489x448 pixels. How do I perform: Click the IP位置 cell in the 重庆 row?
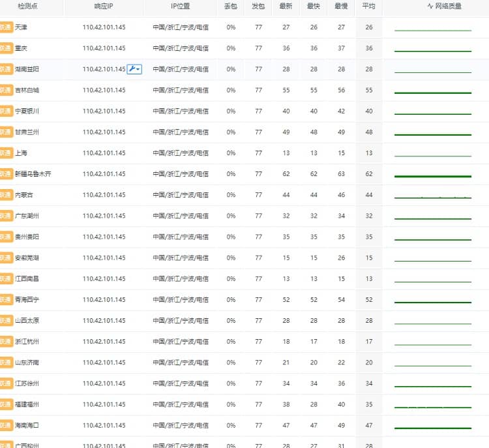click(181, 48)
